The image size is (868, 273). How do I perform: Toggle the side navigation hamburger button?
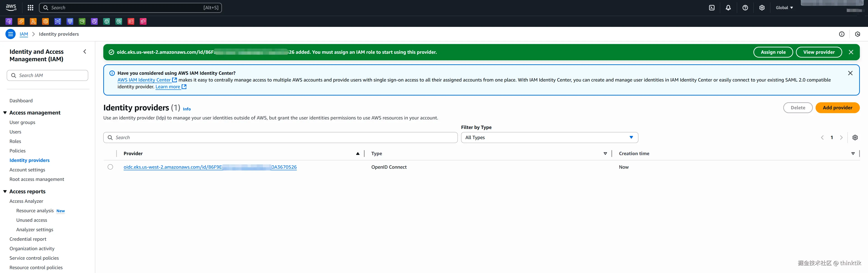10,34
